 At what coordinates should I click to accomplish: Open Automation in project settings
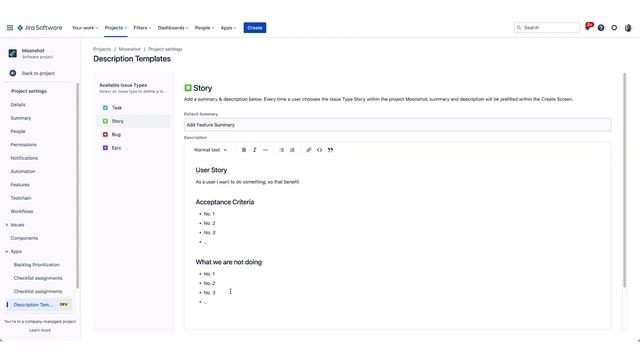click(x=23, y=171)
